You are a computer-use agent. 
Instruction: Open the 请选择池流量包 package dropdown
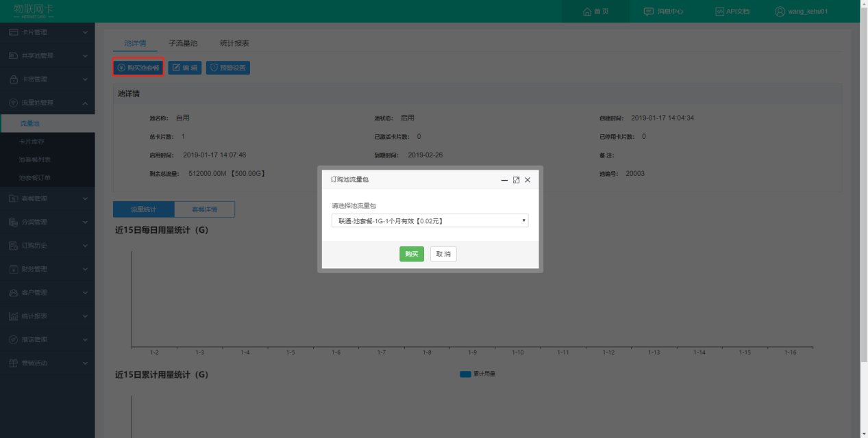point(430,220)
